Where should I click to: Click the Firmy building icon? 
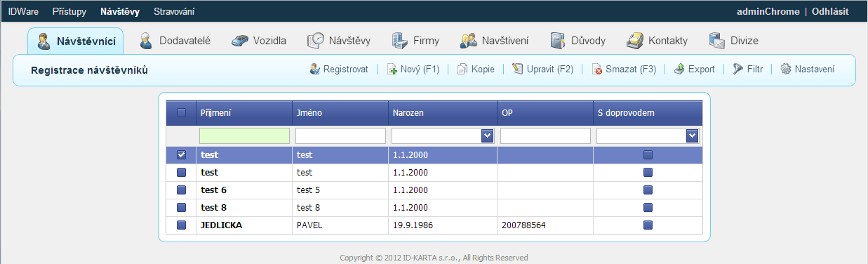click(400, 41)
